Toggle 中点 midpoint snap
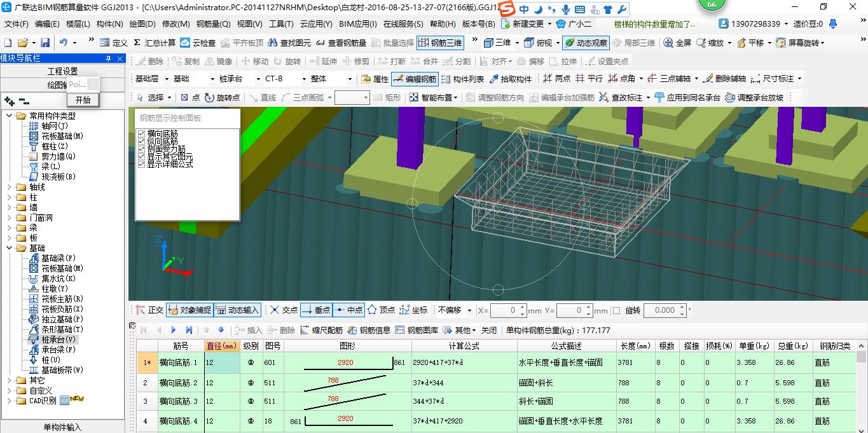The height and width of the screenshot is (433, 868). pyautogui.click(x=348, y=310)
